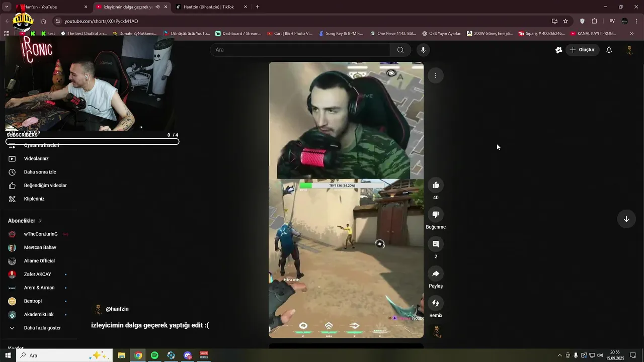Image resolution: width=644 pixels, height=362 pixels.
Task: Switch to the Hanf.zin TikTok tab
Action: (x=212, y=7)
